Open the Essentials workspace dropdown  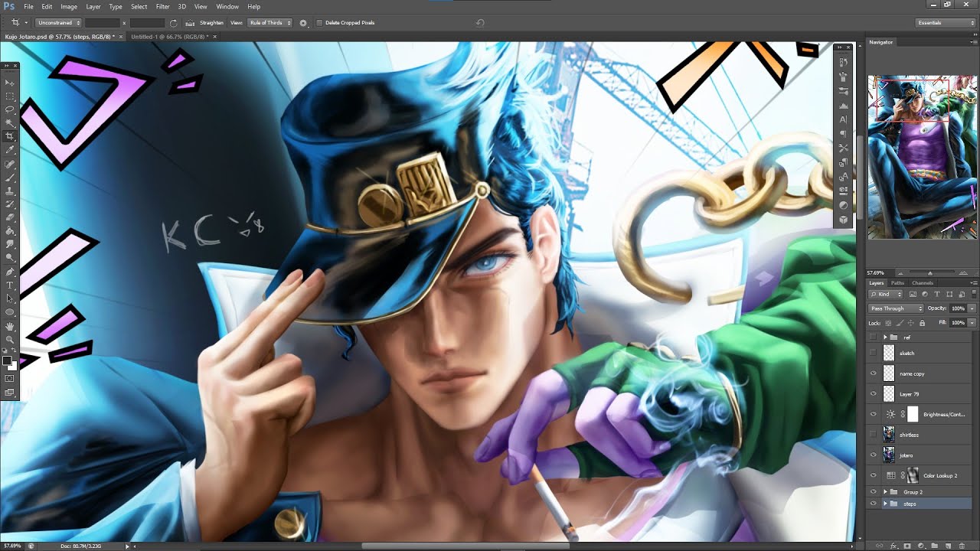coord(946,23)
